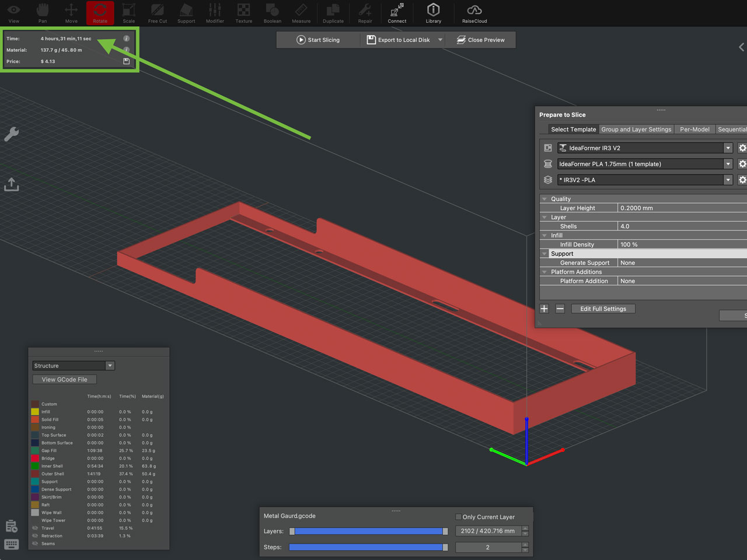Click the wrench icon on left sidebar
This screenshot has width=747, height=560.
[x=12, y=135]
